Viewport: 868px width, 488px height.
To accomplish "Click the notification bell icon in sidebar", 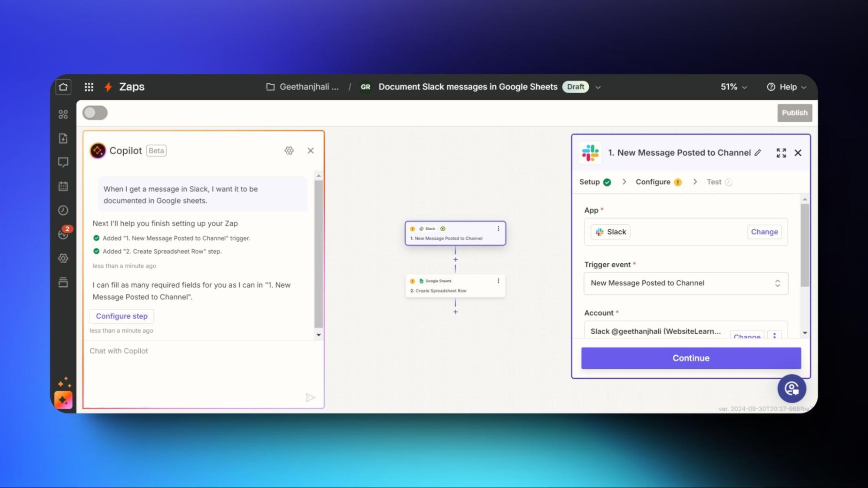I will click(x=63, y=234).
